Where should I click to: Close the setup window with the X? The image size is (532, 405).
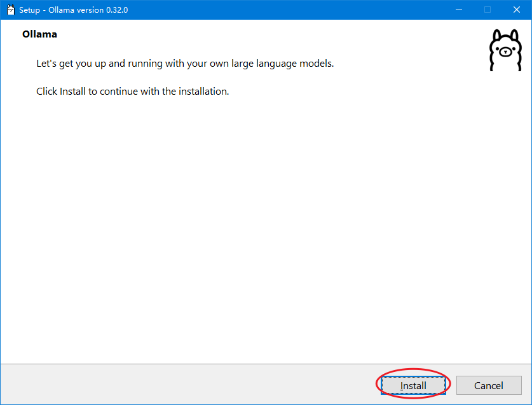coord(516,10)
